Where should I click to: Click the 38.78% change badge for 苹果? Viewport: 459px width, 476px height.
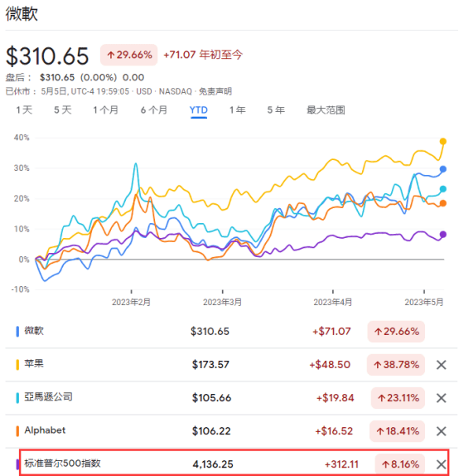coord(396,365)
